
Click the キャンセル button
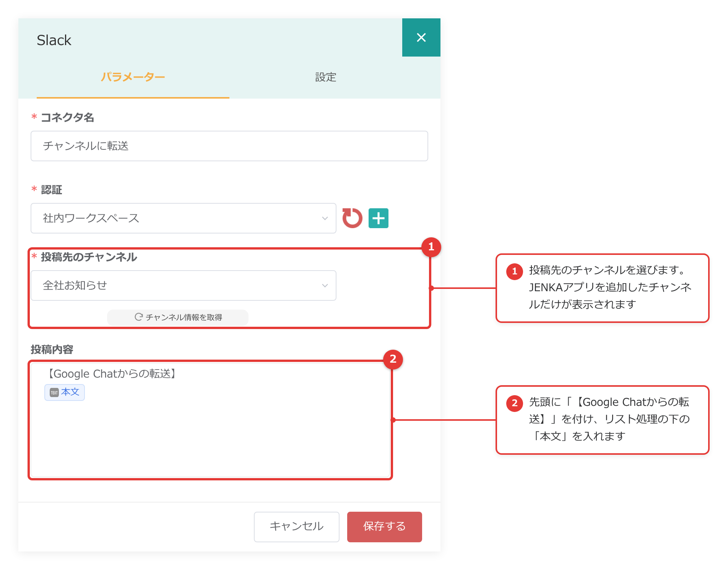297,527
